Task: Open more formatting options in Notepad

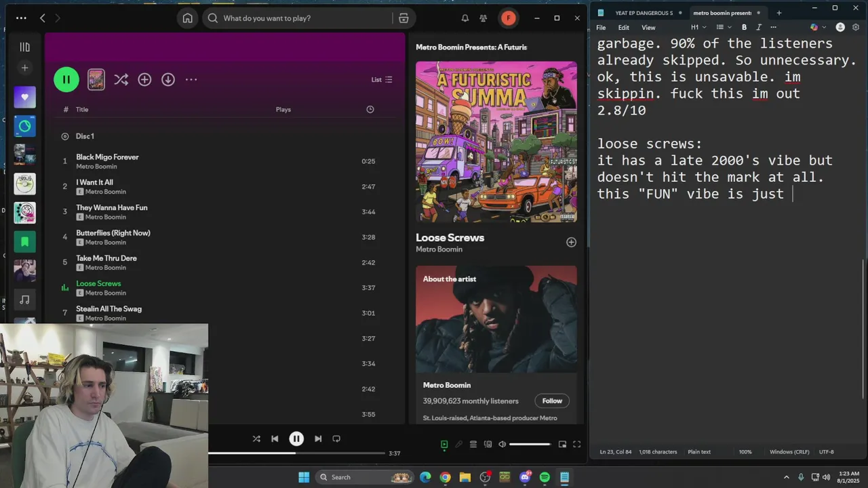Action: coord(773,28)
